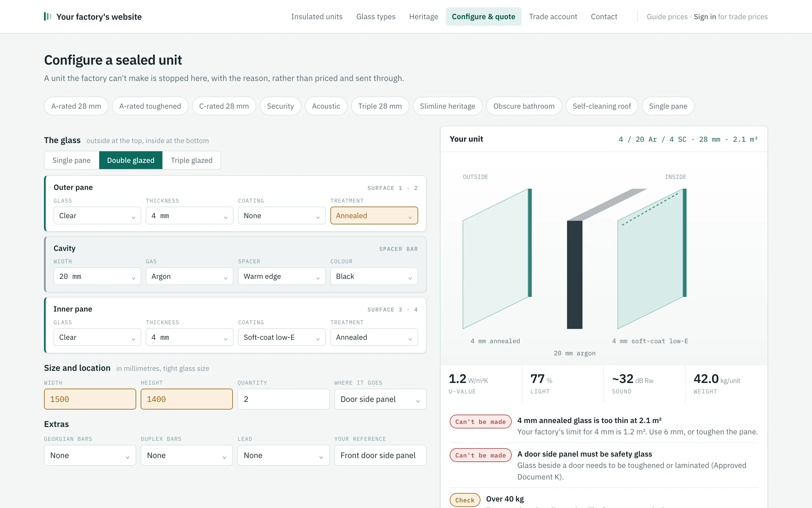Click the Width field showing 1500
This screenshot has height=508, width=812.
pyautogui.click(x=90, y=399)
